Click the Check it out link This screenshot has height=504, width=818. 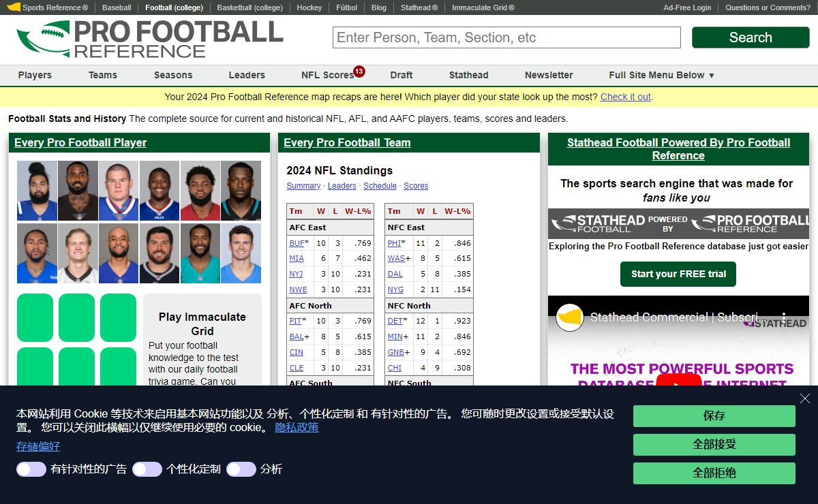click(x=626, y=97)
